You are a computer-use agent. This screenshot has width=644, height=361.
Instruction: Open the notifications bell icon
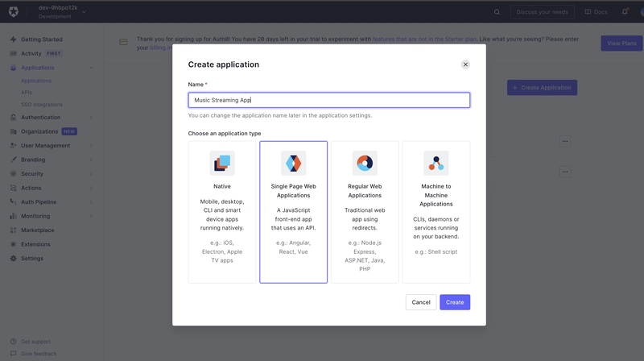click(625, 12)
